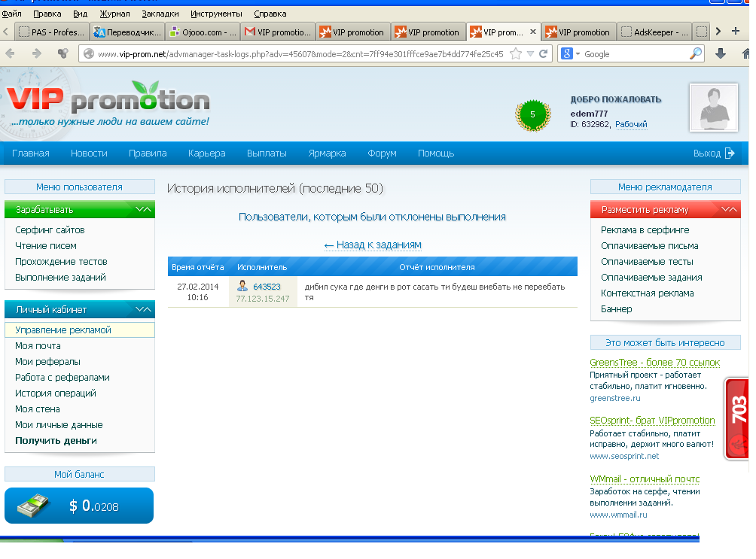Viewport: 756px width, 559px height.
Task: Click the green level 5 badge
Action: click(533, 114)
